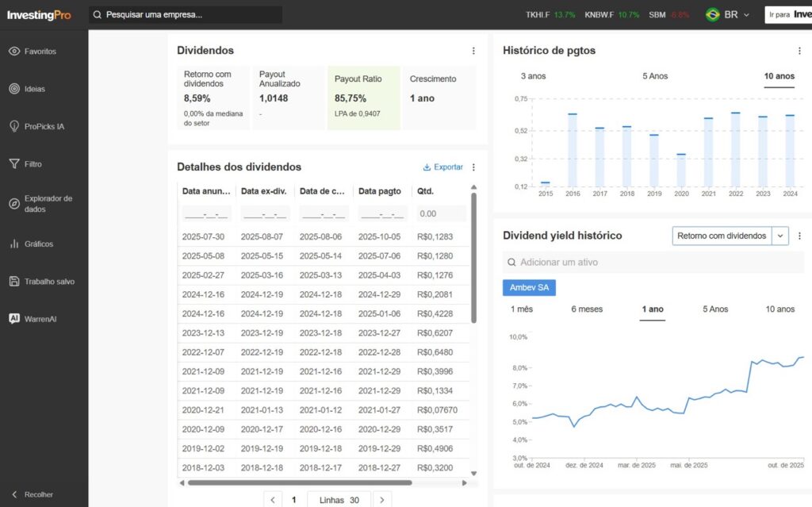Click the Pesquisar uma empresa search field
Screen dimensions: 812x507
[x=186, y=15]
